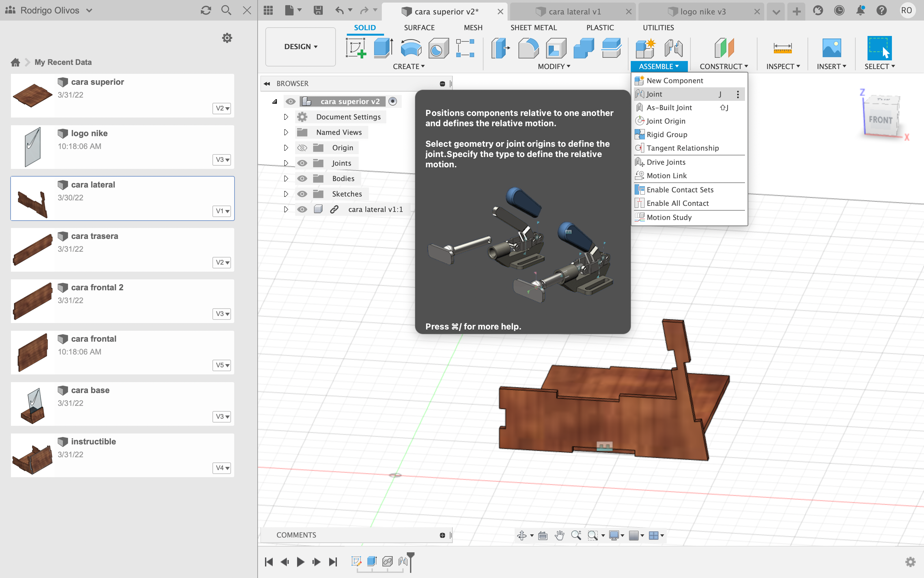
Task: Select the Create Sketch tool
Action: click(x=356, y=48)
